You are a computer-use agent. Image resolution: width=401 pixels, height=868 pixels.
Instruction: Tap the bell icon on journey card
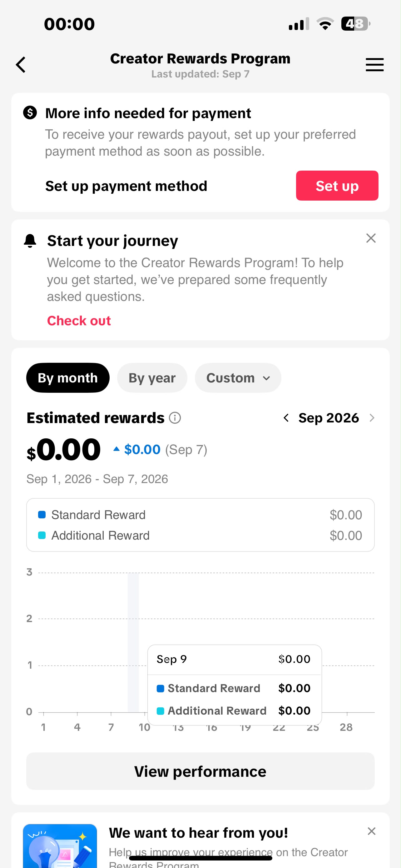(30, 241)
